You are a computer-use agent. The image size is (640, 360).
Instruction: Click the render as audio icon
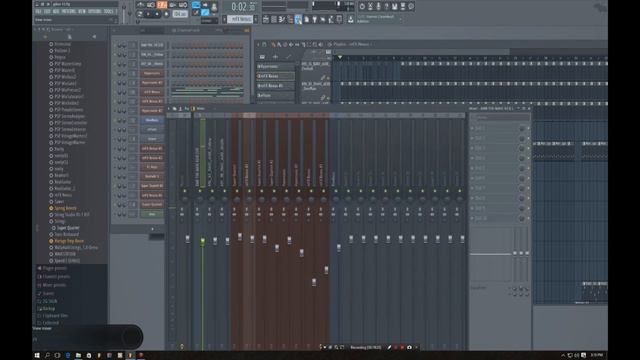(403, 6)
